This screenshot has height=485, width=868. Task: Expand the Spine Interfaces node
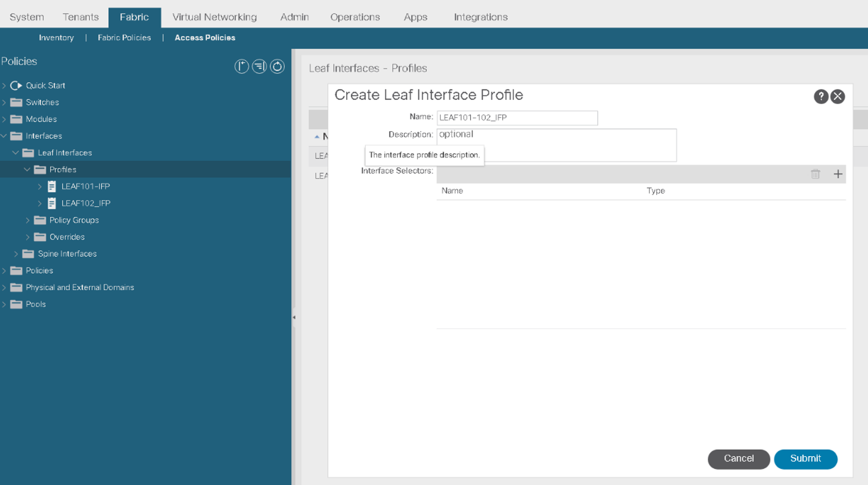[16, 254]
